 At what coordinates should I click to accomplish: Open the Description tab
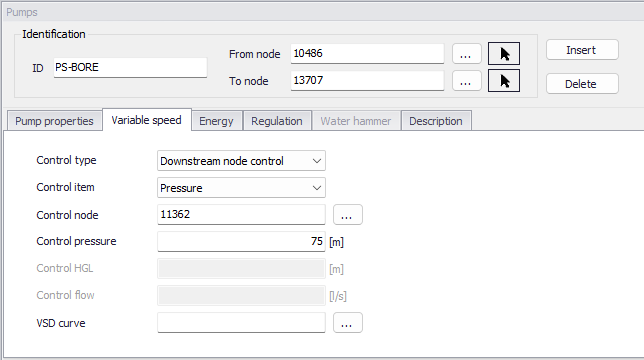point(436,121)
